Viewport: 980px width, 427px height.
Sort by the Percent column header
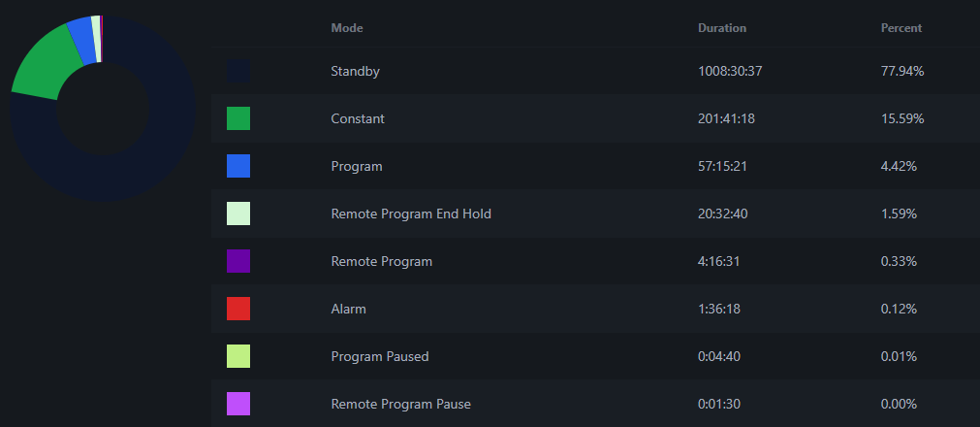(x=901, y=28)
